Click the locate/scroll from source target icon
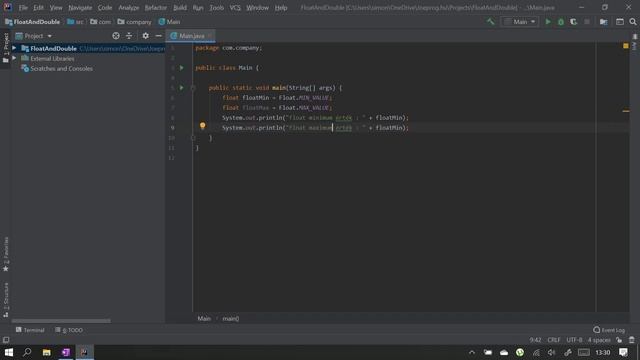640x360 pixels. (x=116, y=36)
